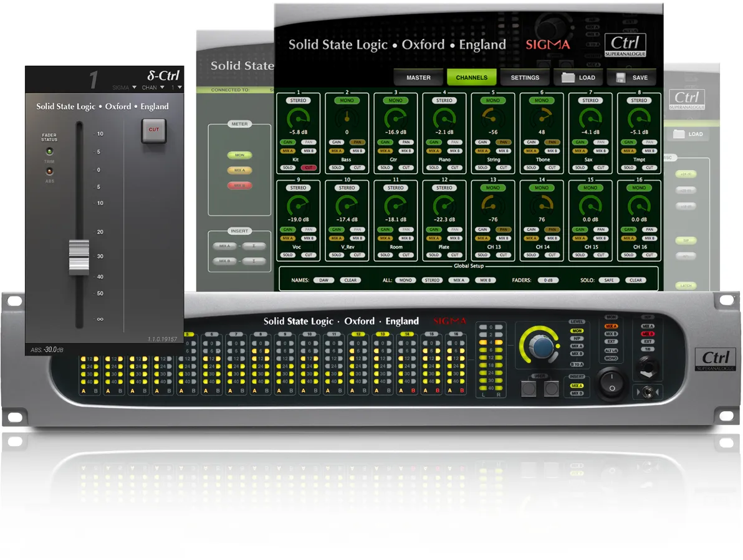This screenshot has width=743, height=560.
Task: Click CLEAR next to SOLO in Global Setup
Action: 636,280
